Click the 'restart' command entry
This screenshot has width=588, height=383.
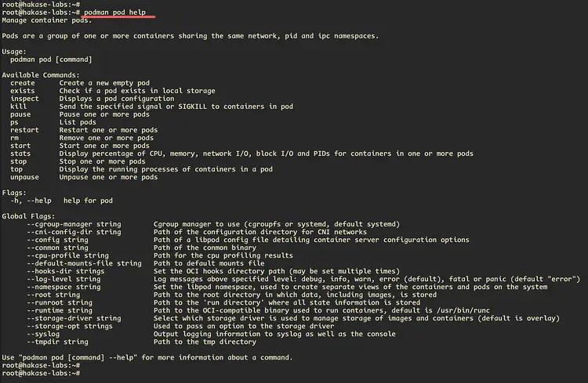click(x=24, y=130)
